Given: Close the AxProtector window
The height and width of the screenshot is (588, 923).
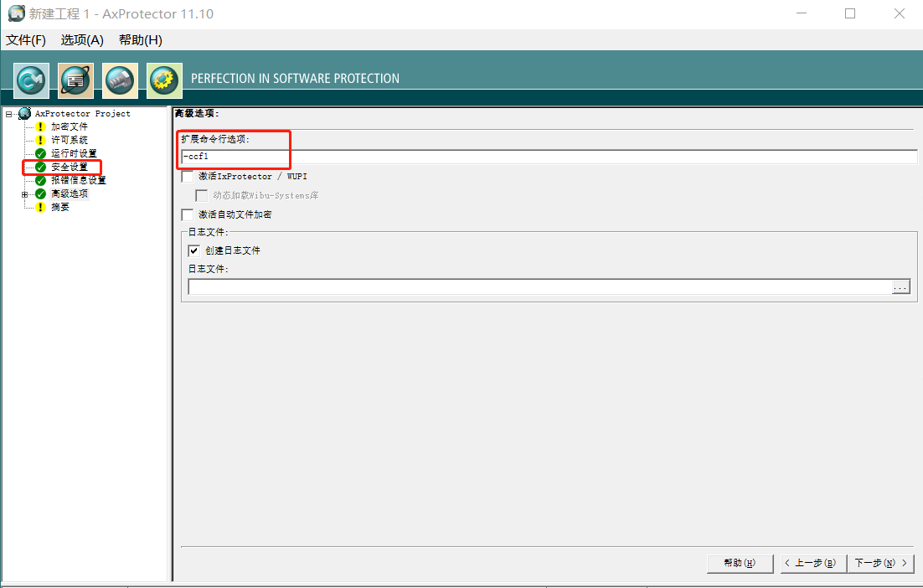Looking at the screenshot, I should click(900, 13).
